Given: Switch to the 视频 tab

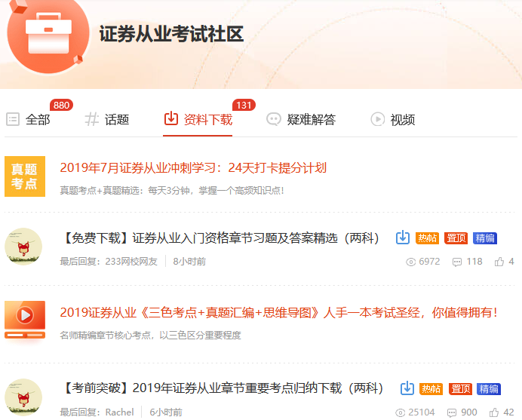Looking at the screenshot, I should pos(393,119).
